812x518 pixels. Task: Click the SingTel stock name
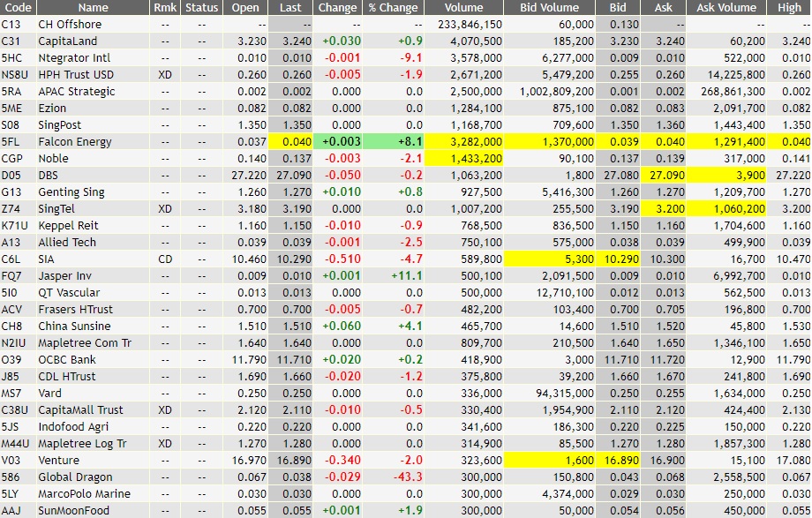coord(56,209)
